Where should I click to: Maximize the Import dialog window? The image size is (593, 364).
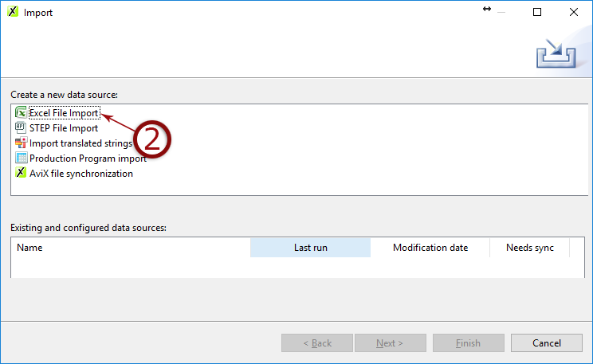click(x=537, y=12)
